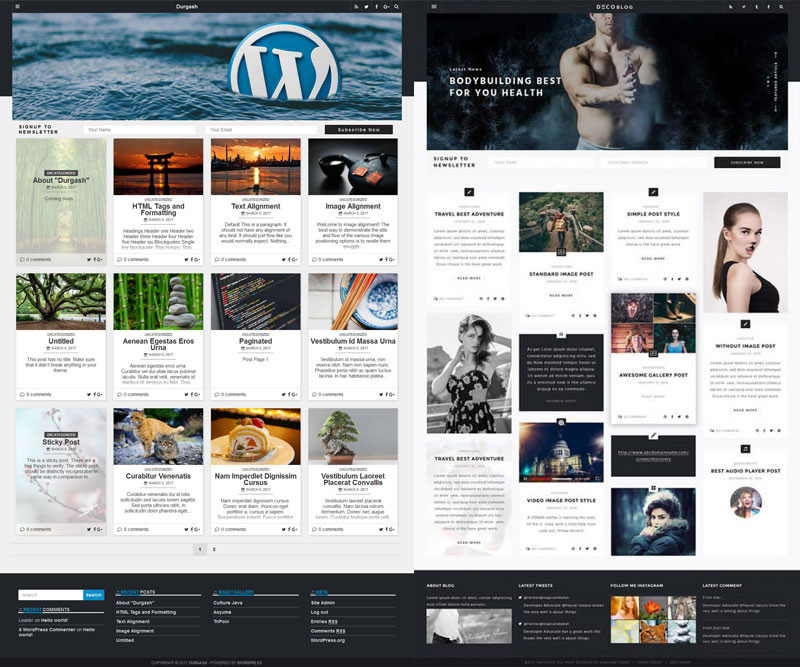The height and width of the screenshot is (667, 800).
Task: Click the Search text field in Durgash footer
Action: pos(51,595)
